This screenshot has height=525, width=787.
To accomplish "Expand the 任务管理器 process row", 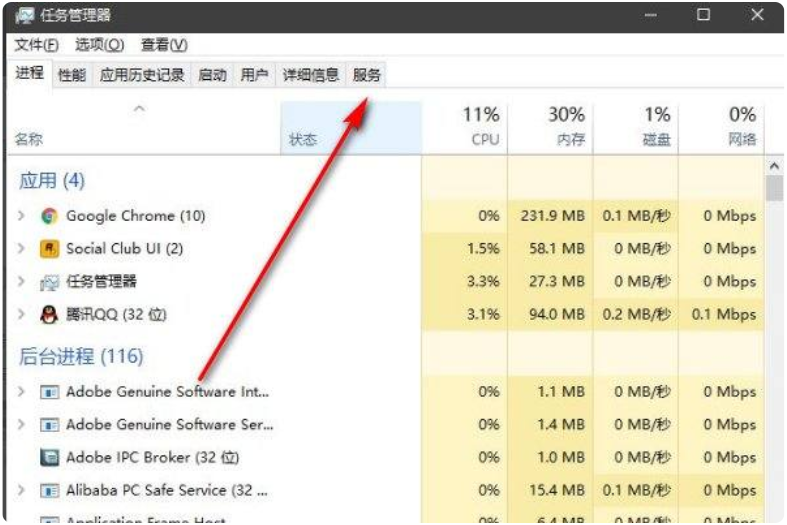I will 21,282.
